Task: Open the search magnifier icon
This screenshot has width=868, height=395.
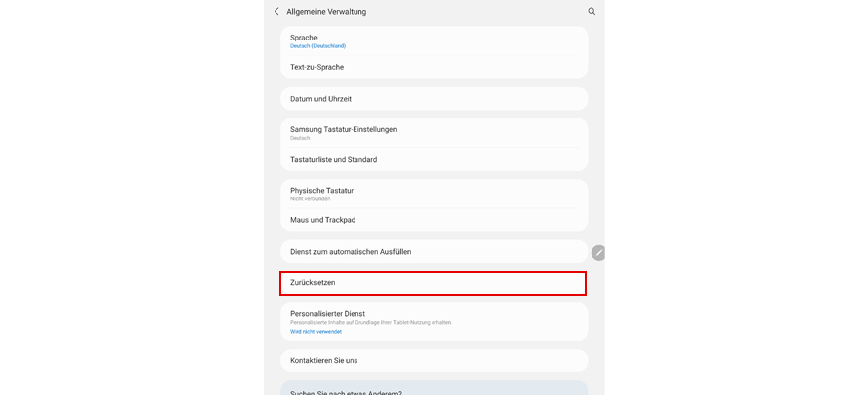Action: click(x=592, y=12)
